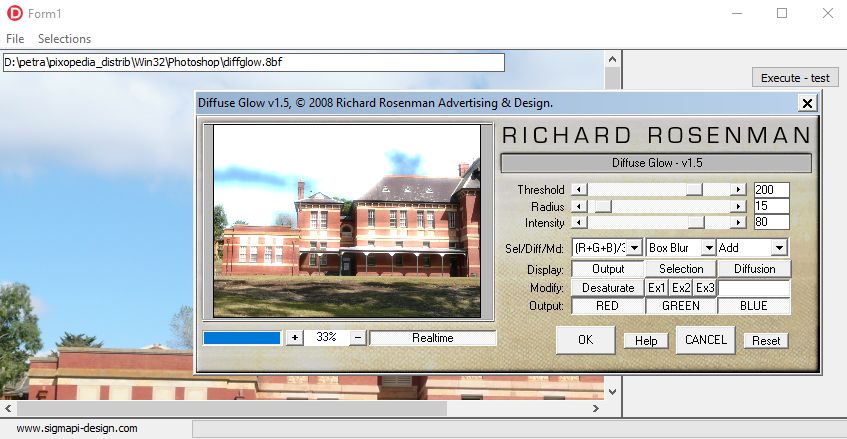847x439 pixels.
Task: Click the Form1 app icon
Action: [15, 13]
